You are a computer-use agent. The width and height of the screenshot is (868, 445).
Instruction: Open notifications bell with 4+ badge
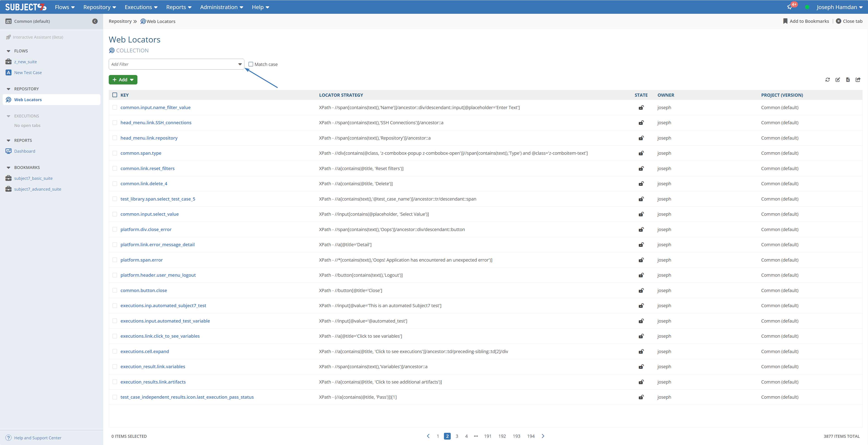click(790, 7)
